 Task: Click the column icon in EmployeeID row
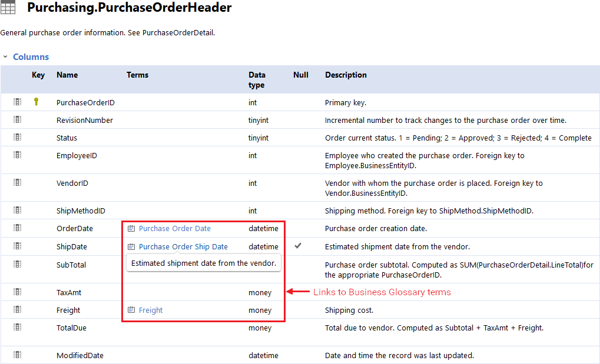[17, 155]
